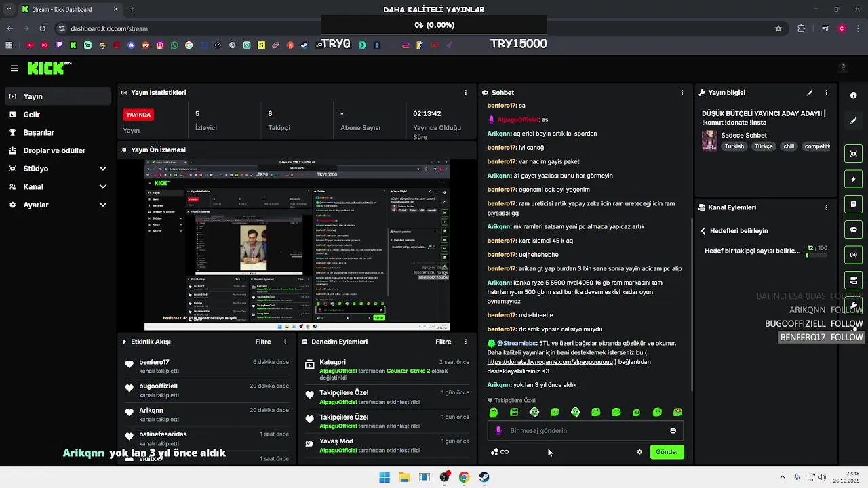Open the Kick bookmark in bookmarks bar
The image size is (868, 488).
click(x=73, y=45)
